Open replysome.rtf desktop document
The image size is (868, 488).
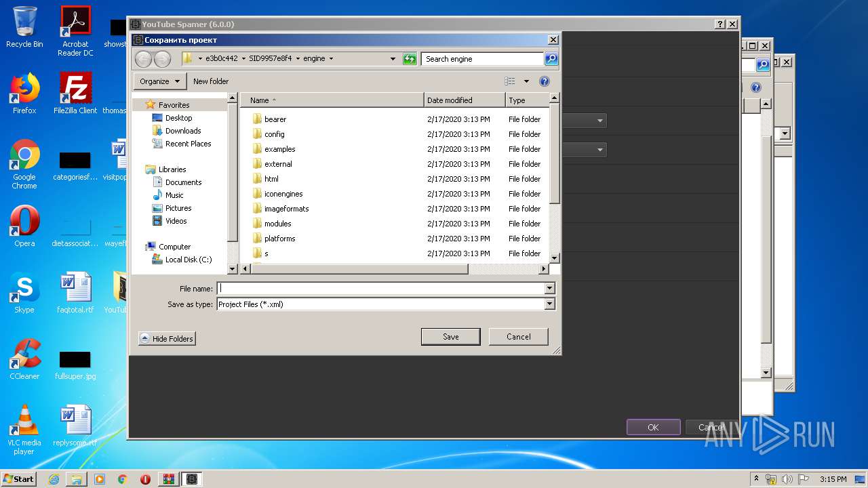[x=75, y=426]
